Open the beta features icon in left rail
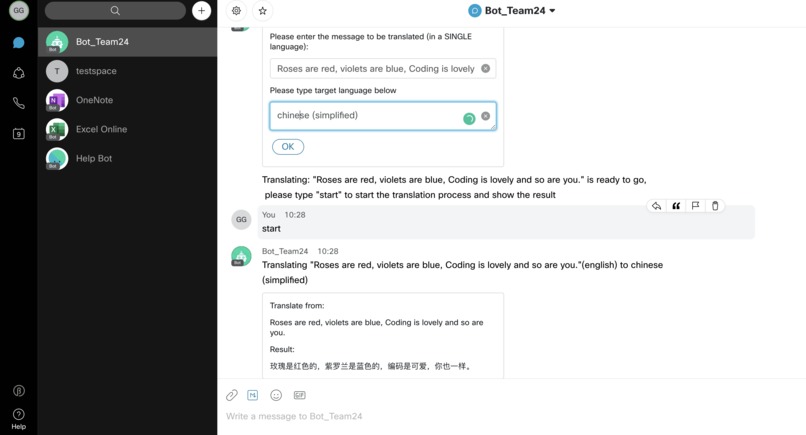The height and width of the screenshot is (435, 806). click(x=19, y=391)
